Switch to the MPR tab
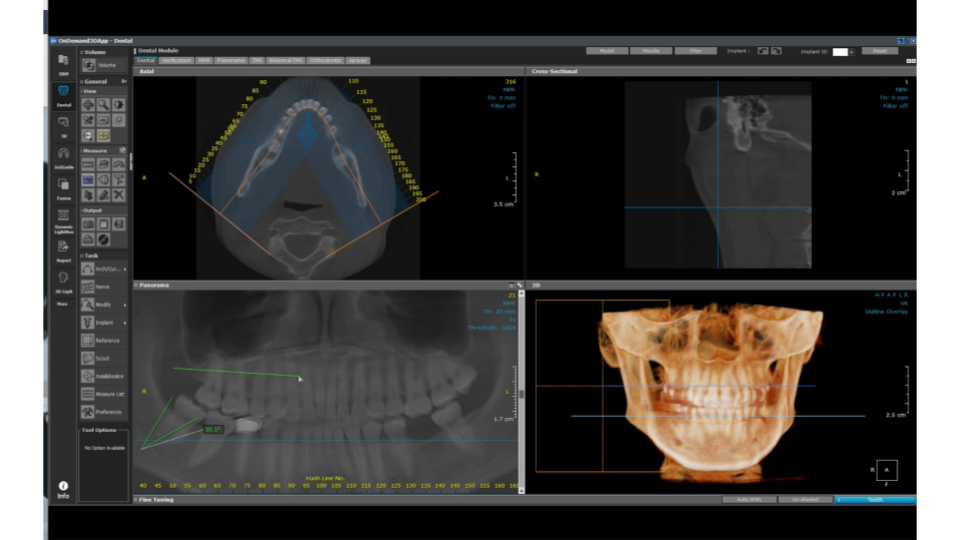The image size is (960, 540). (204, 61)
